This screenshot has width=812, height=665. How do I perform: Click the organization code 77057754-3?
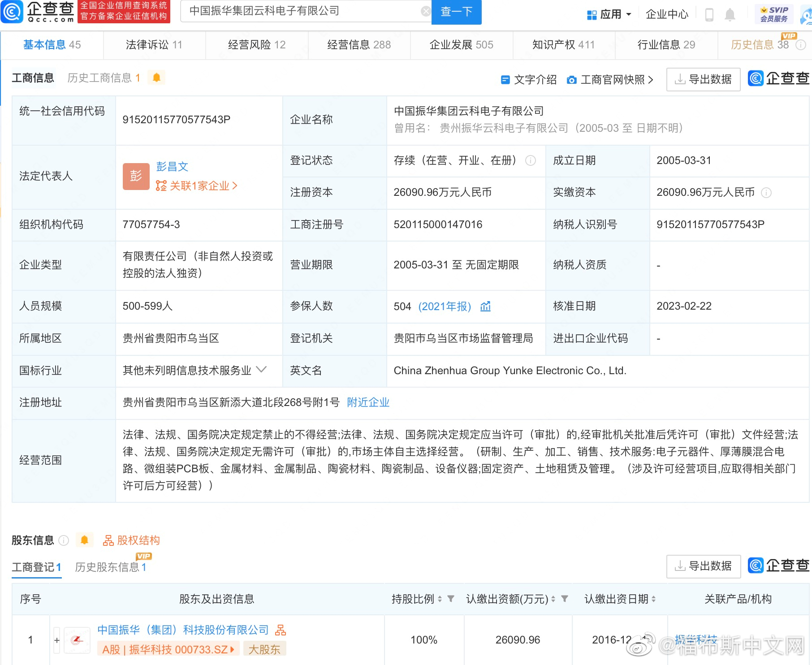pyautogui.click(x=151, y=225)
